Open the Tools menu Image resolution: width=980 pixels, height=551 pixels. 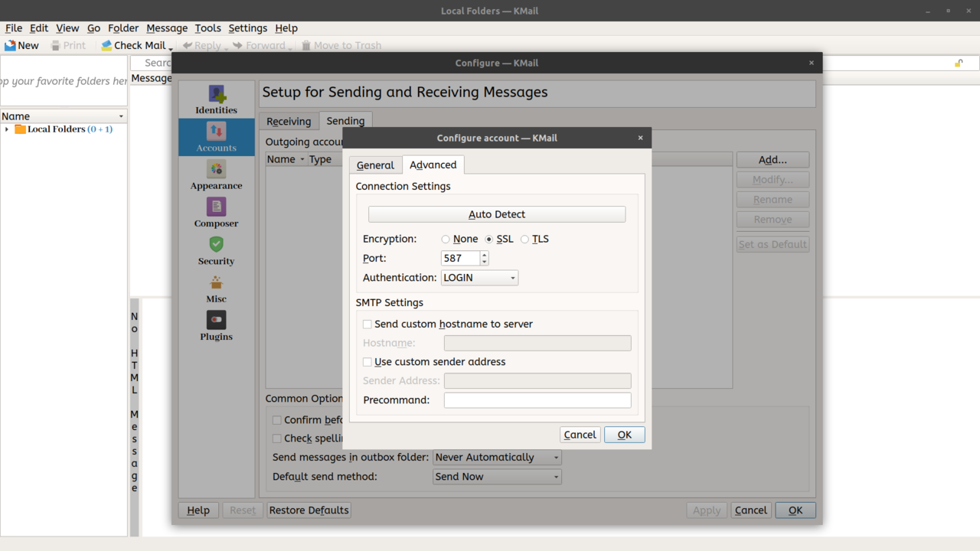pos(207,28)
